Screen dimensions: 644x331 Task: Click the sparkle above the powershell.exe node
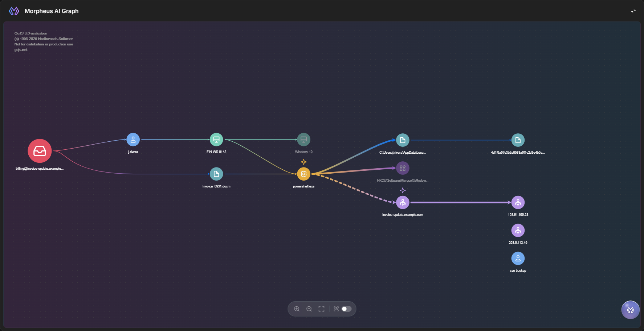click(x=304, y=162)
